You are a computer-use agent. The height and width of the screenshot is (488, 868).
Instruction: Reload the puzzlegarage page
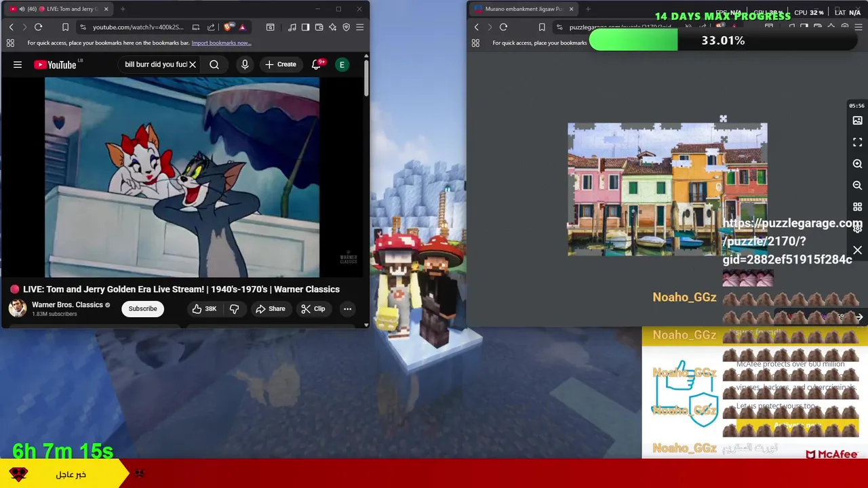[503, 27]
